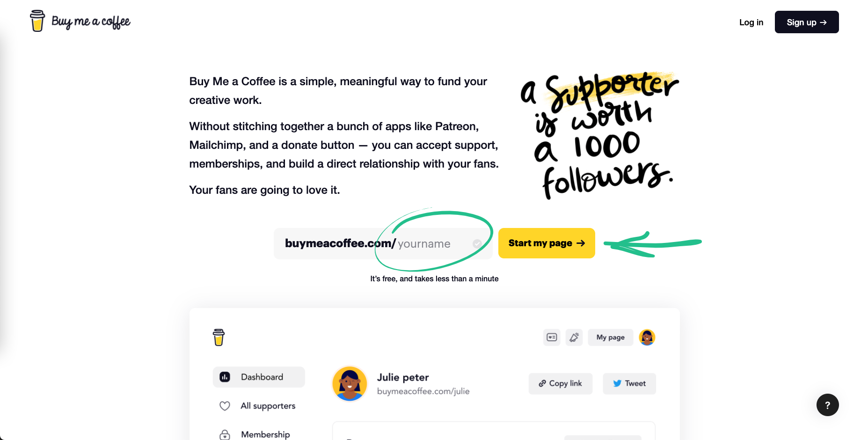Click the Dashboard chart icon
Screen dimensions: 868x440
(225, 377)
